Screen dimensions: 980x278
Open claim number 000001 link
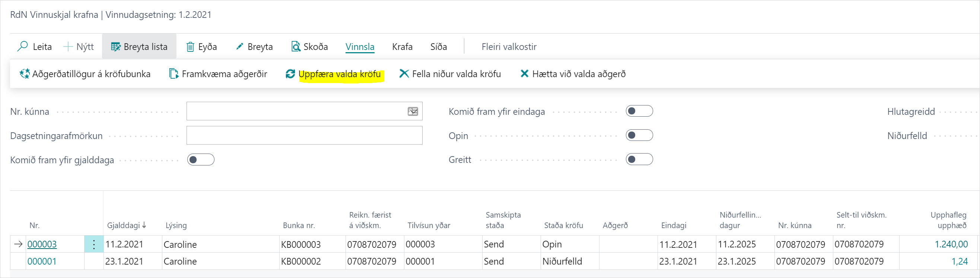tap(42, 261)
